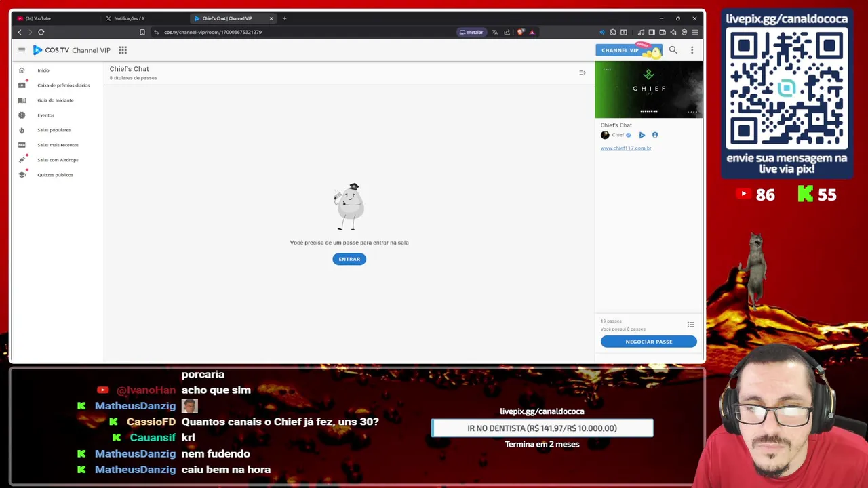Open Salas mais recentes

[58, 145]
